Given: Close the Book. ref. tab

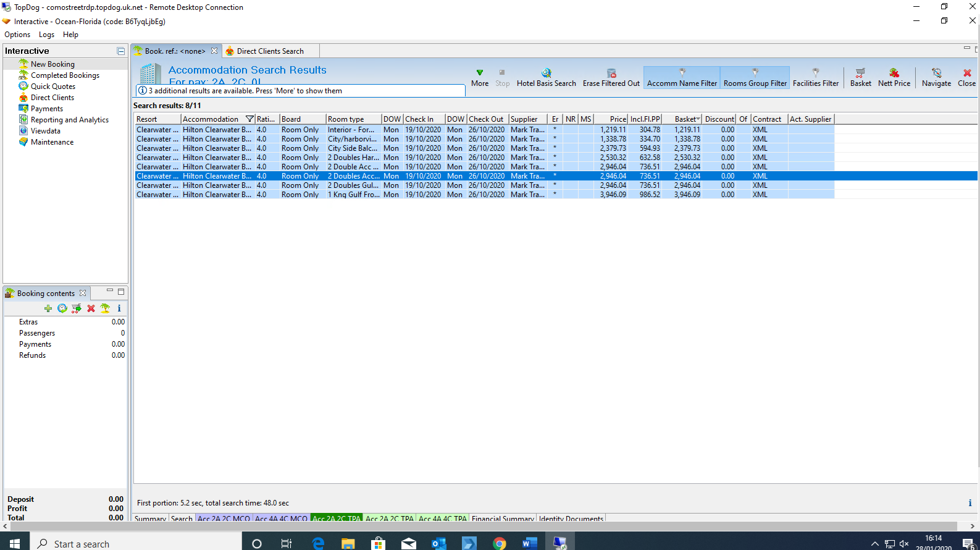Looking at the screenshot, I should tap(214, 51).
